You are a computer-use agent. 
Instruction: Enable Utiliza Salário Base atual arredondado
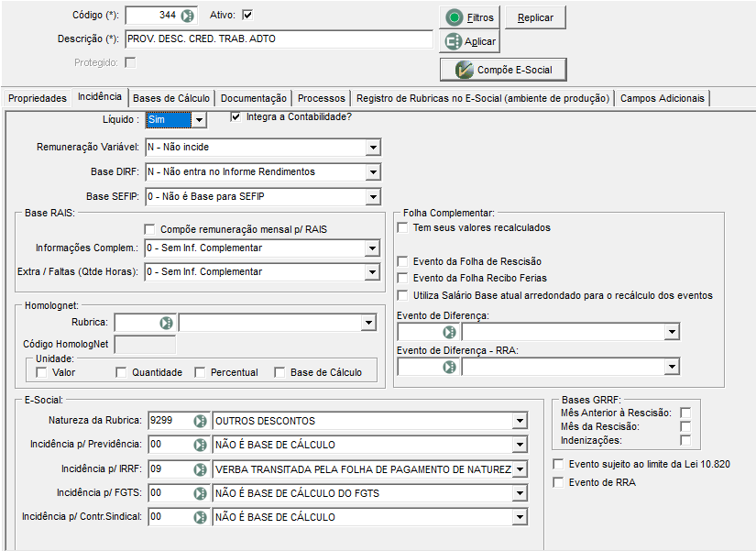click(402, 295)
